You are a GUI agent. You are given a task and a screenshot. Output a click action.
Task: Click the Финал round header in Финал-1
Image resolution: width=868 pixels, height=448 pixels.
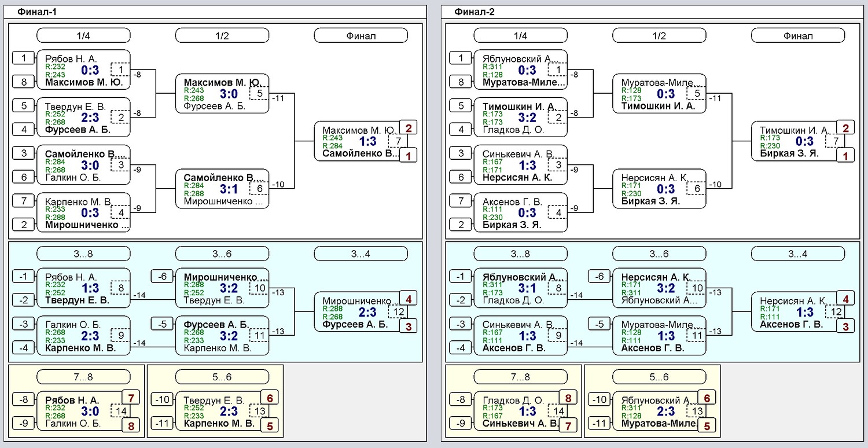(x=361, y=36)
